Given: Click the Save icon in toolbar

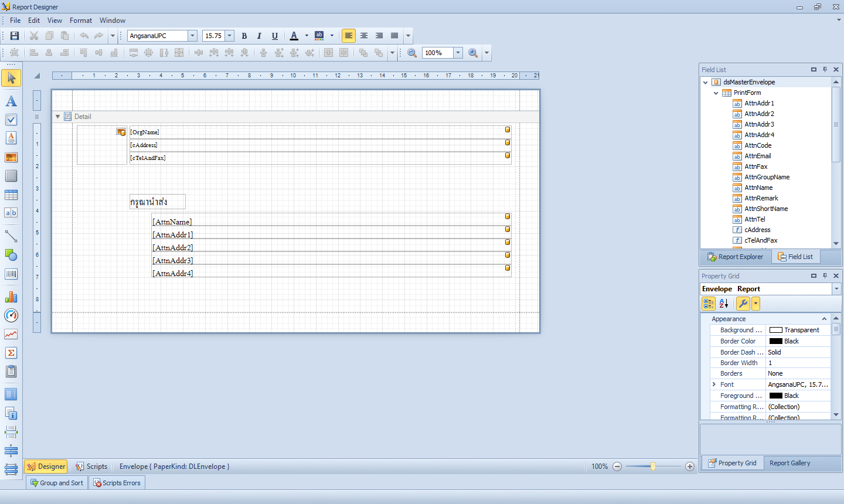Looking at the screenshot, I should point(15,36).
